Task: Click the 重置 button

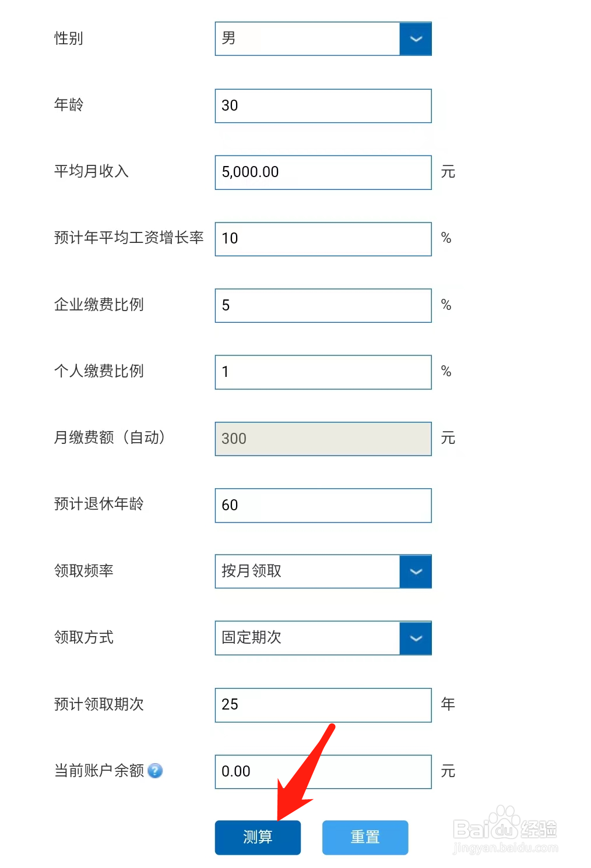Action: (365, 838)
